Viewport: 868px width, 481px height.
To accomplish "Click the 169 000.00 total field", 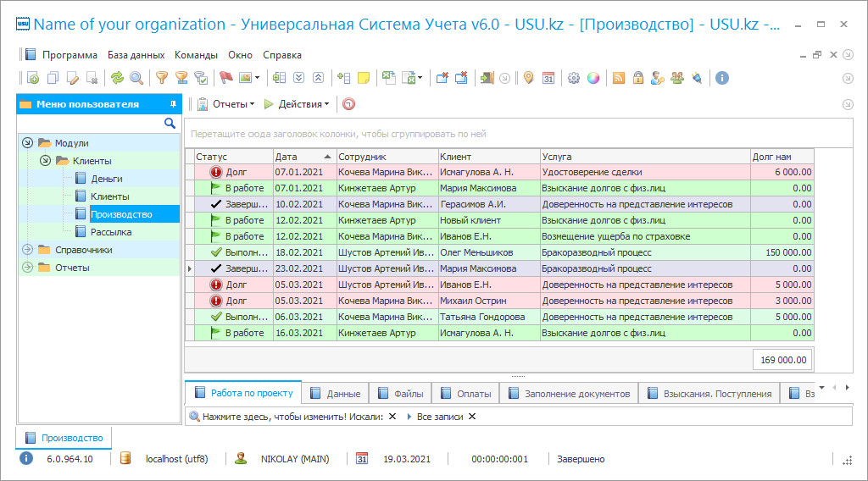I will [x=782, y=359].
